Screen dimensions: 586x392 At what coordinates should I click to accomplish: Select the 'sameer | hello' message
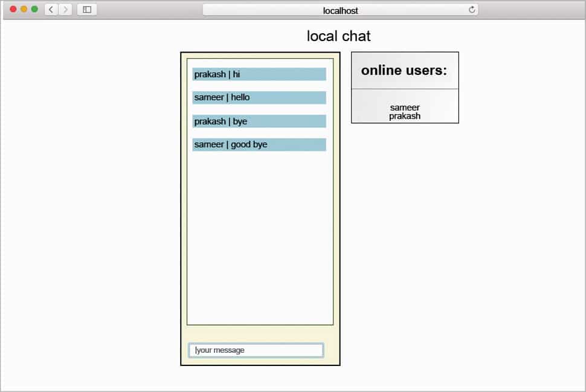[259, 97]
